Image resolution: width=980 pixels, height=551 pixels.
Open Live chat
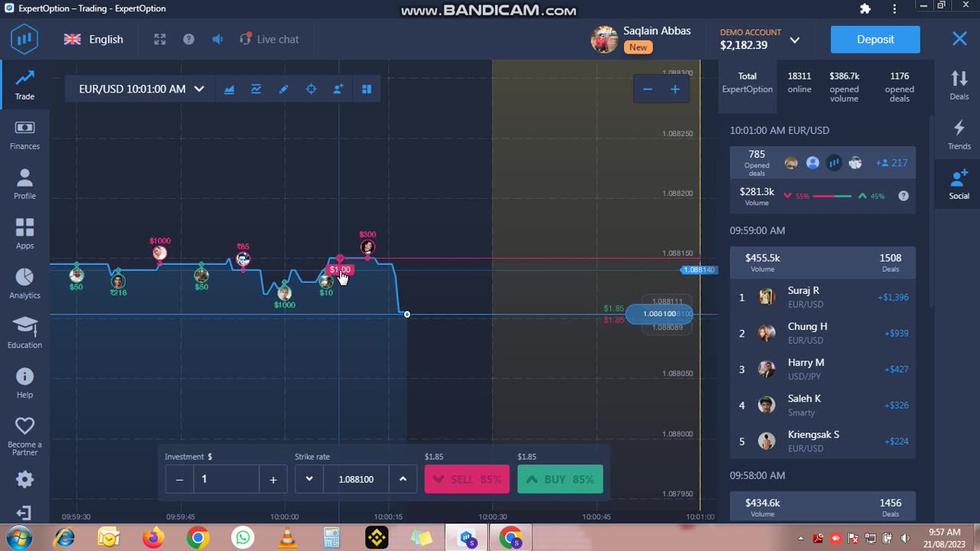[269, 39]
